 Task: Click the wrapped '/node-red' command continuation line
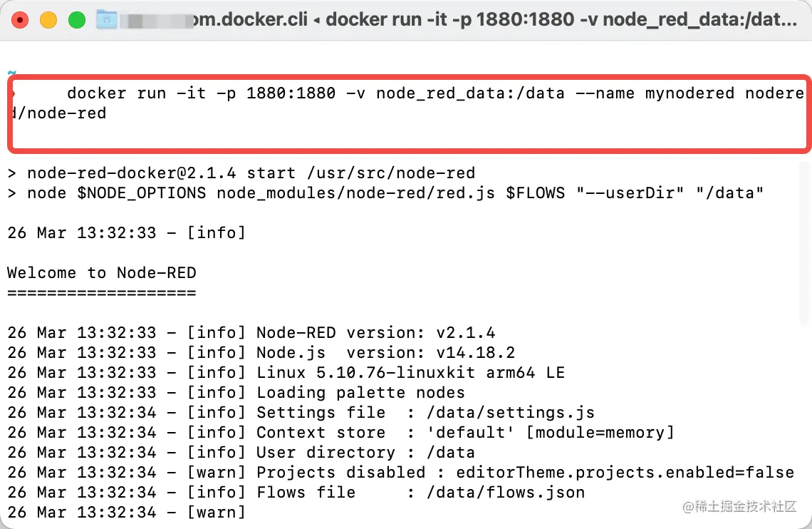(58, 113)
